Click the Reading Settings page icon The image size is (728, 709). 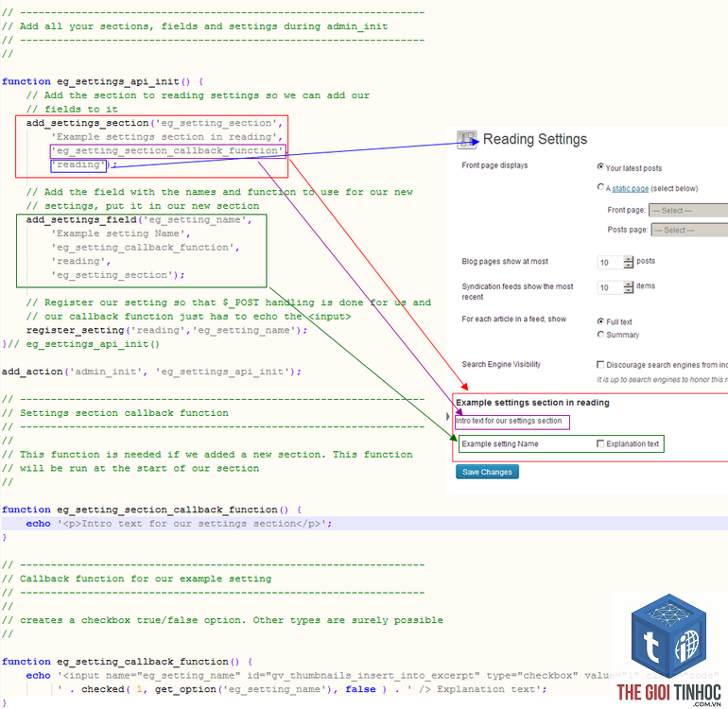[467, 140]
